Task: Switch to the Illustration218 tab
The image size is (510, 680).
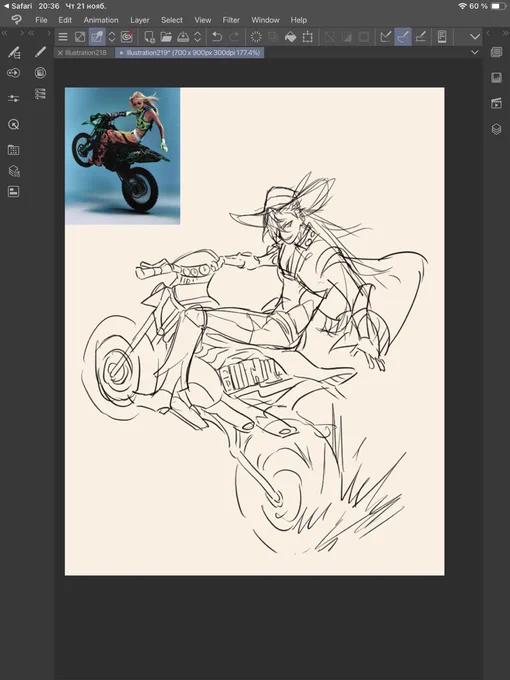Action: click(85, 52)
